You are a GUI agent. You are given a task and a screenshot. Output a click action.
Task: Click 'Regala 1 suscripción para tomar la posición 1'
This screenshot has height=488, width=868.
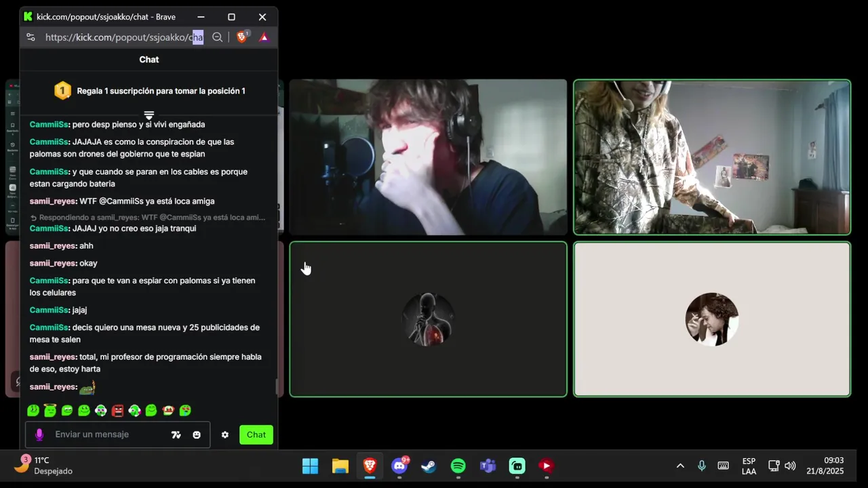[161, 91]
